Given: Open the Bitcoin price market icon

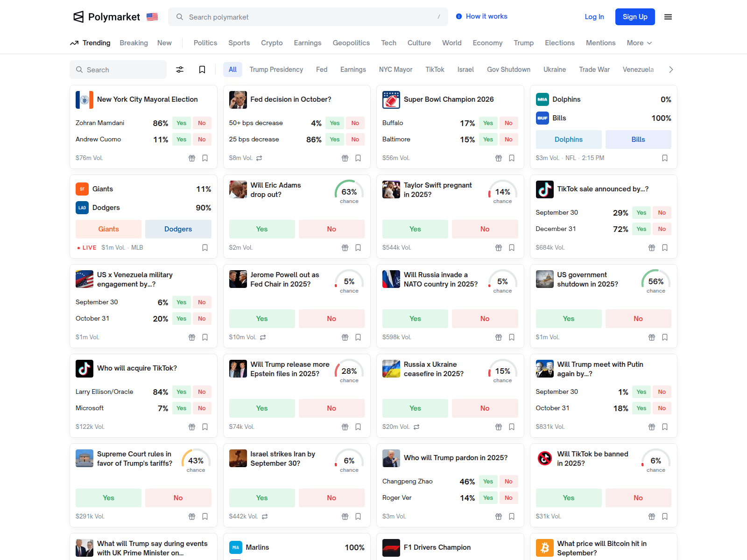Looking at the screenshot, I should click(545, 548).
